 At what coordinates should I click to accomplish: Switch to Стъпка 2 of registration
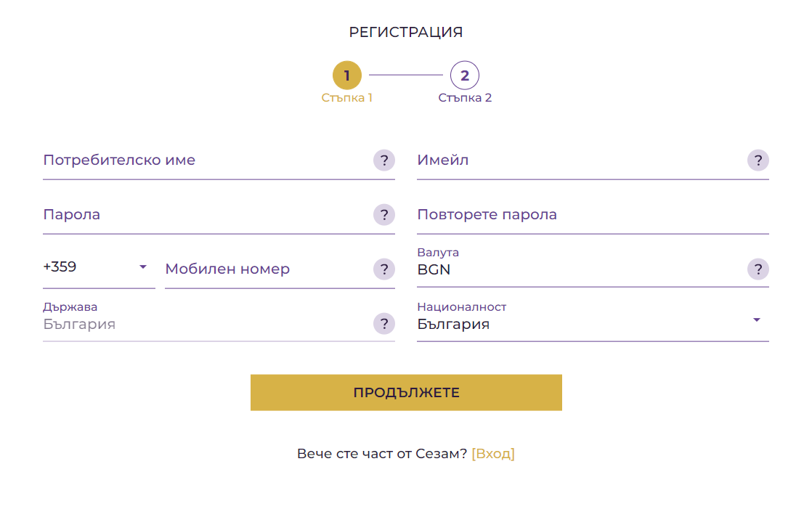pos(466,97)
